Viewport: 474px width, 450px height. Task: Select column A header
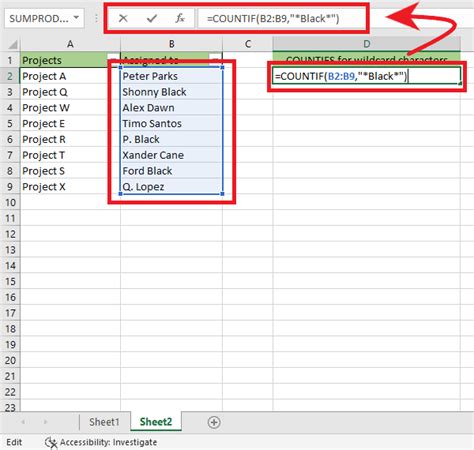pyautogui.click(x=70, y=44)
